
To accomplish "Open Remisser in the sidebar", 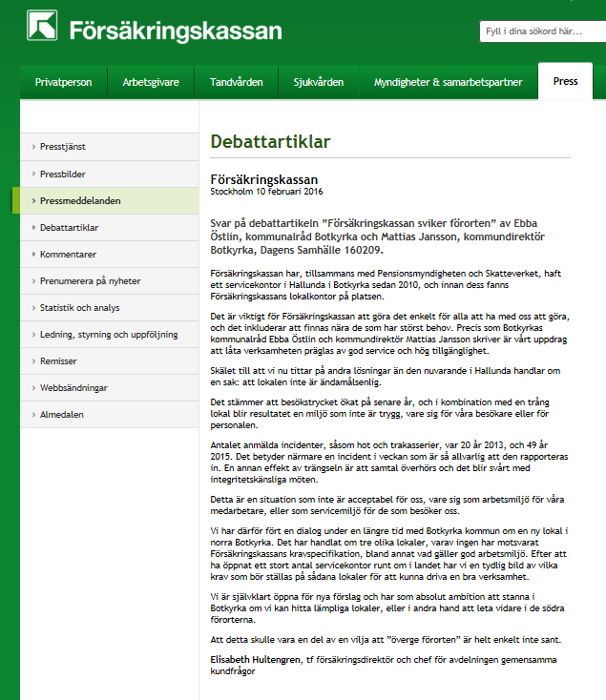I will [110, 361].
